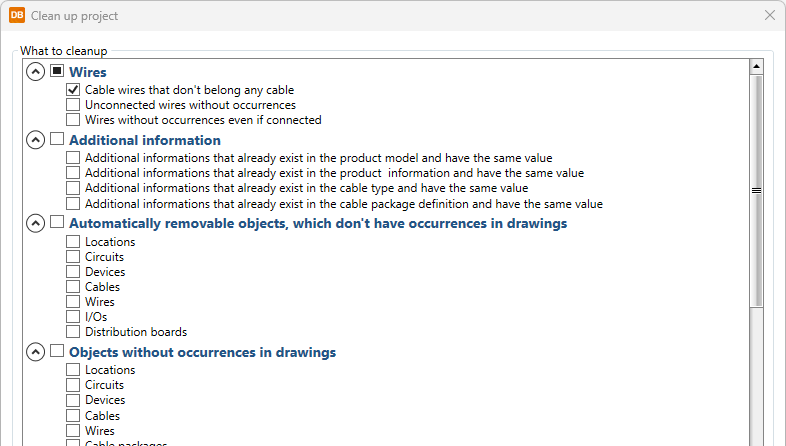Check Devices under Automatically removable objects
Viewport: 786px width, 446px height.
(x=73, y=272)
